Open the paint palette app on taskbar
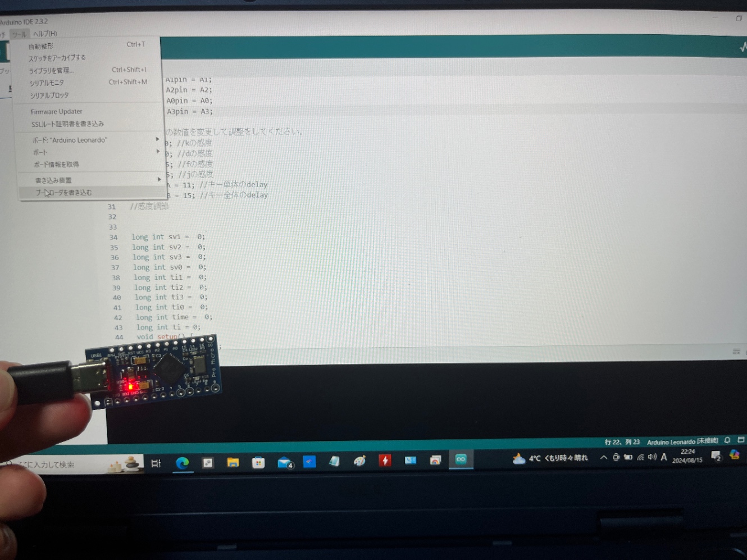 tap(359, 461)
